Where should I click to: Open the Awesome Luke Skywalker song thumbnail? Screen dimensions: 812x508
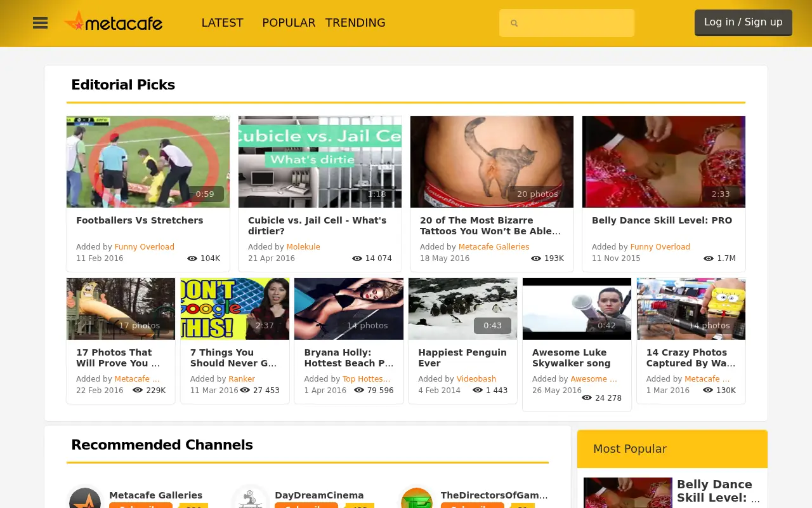(x=577, y=309)
